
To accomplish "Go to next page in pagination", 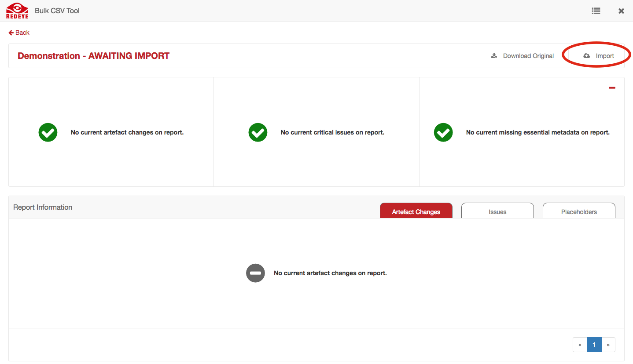I will [608, 345].
